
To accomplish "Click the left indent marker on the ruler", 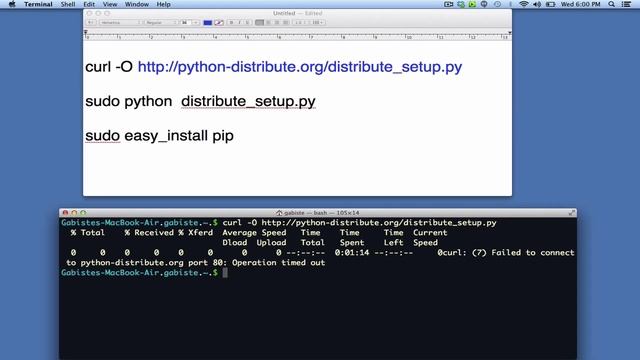I will tap(86, 32).
